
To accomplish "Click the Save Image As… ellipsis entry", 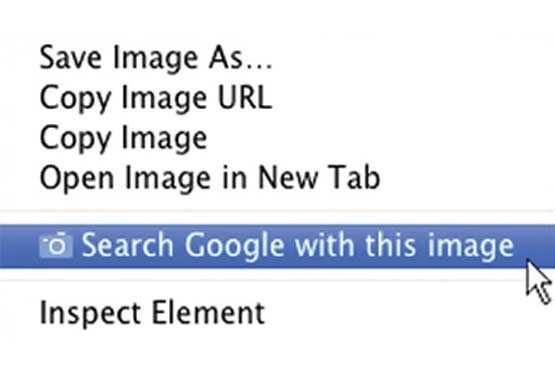I will (x=278, y=58).
